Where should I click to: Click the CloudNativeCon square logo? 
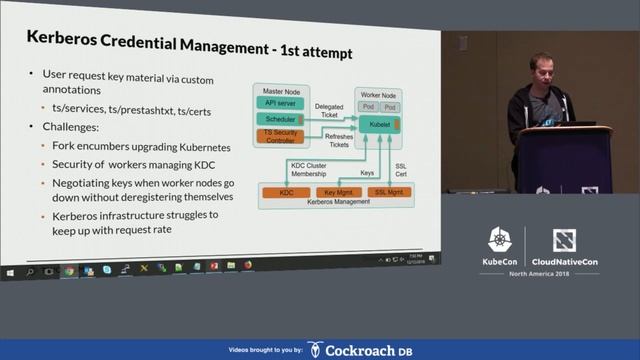564,240
